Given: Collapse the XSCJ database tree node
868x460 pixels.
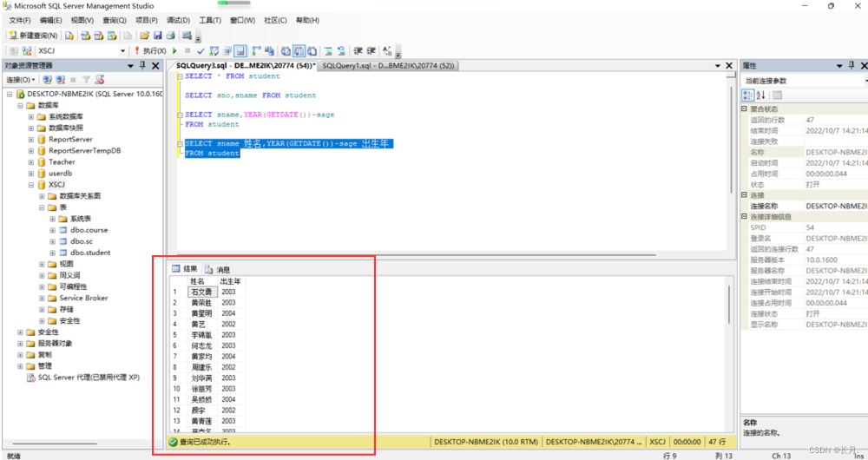Looking at the screenshot, I should pos(31,185).
